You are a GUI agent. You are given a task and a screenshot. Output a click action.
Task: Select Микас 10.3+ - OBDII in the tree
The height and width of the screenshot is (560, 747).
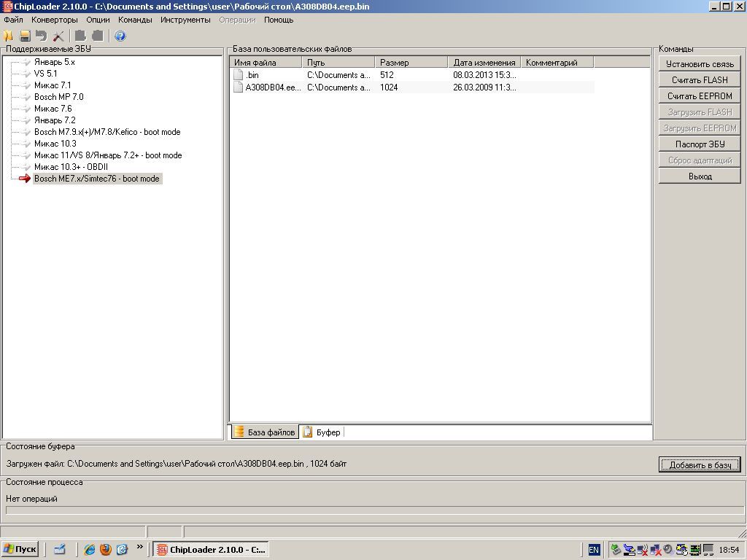point(71,167)
